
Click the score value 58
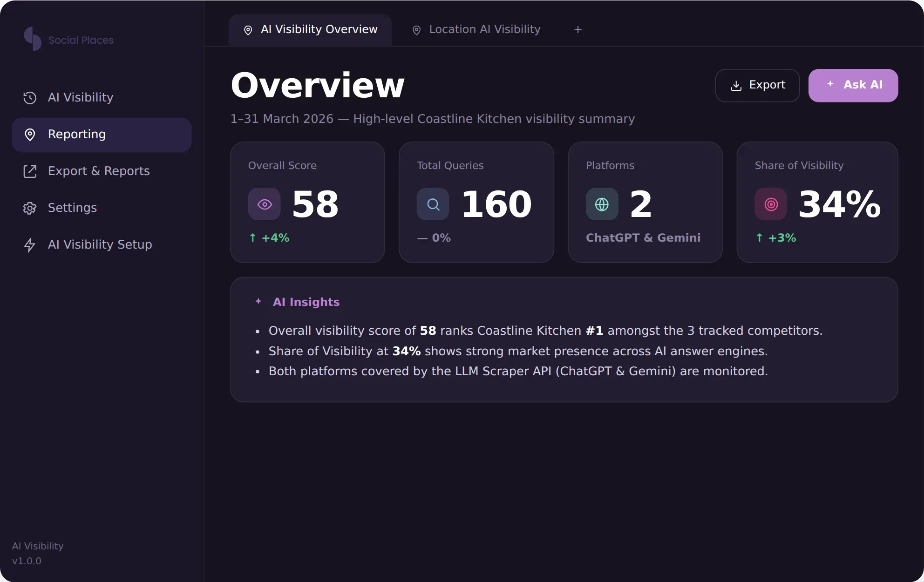point(315,204)
